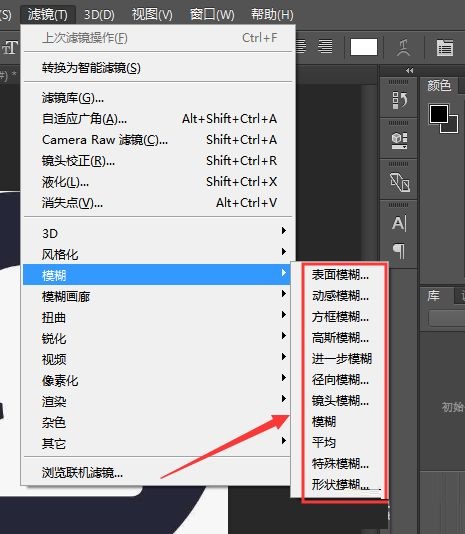Screen dimensions: 465x534
Task: Expand the 模糊画廊 submenu
Action: point(158,296)
